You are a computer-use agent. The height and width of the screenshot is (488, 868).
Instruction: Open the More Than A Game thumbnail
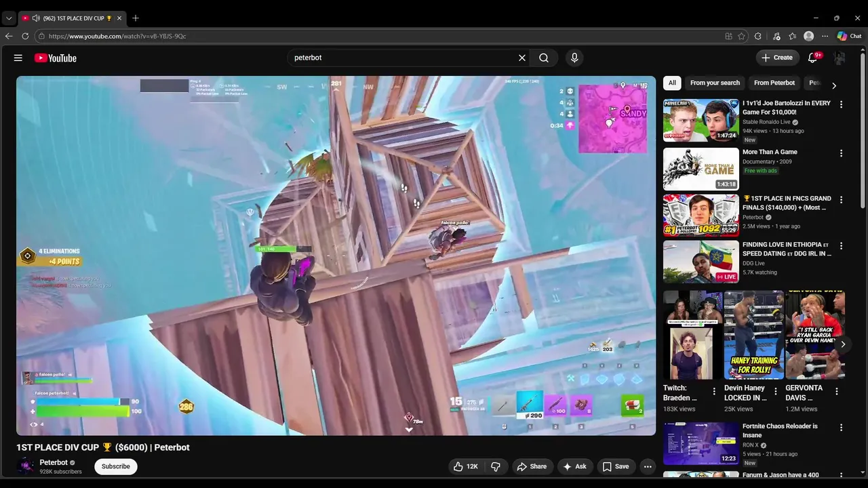[x=701, y=169]
